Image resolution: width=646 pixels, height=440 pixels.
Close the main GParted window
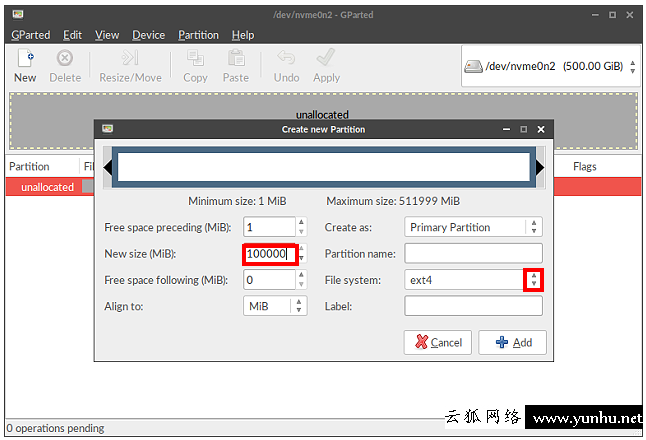click(x=630, y=15)
